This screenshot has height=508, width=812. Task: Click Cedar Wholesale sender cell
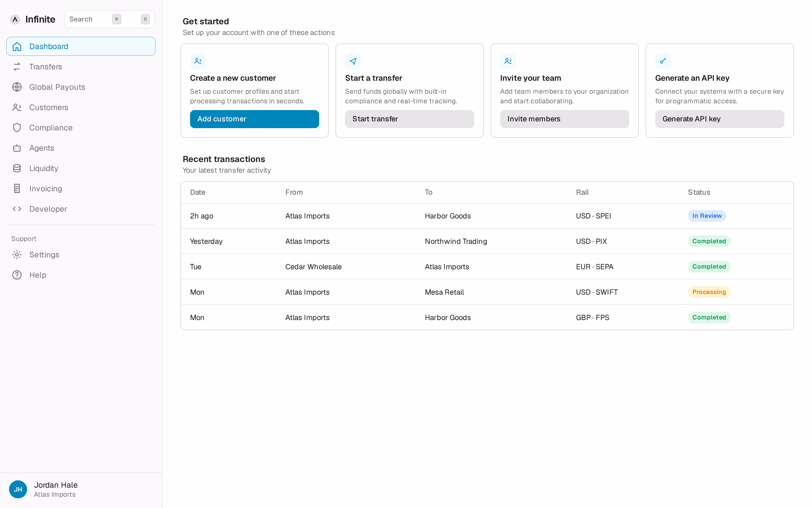click(x=314, y=267)
